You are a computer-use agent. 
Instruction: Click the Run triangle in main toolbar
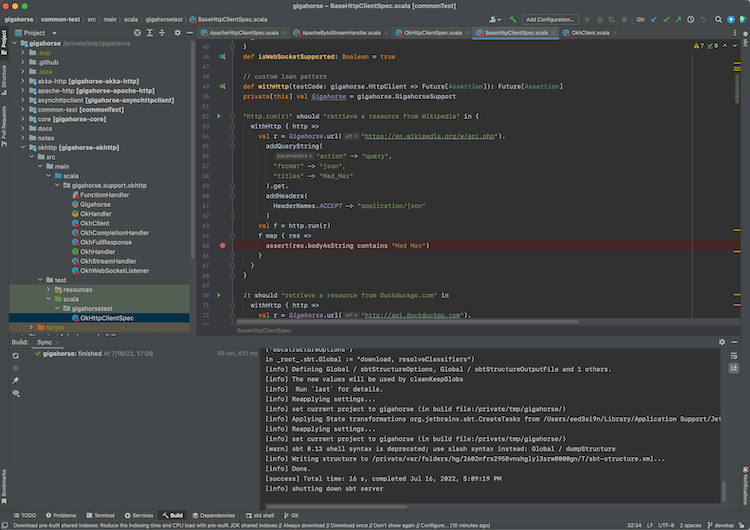[x=587, y=20]
